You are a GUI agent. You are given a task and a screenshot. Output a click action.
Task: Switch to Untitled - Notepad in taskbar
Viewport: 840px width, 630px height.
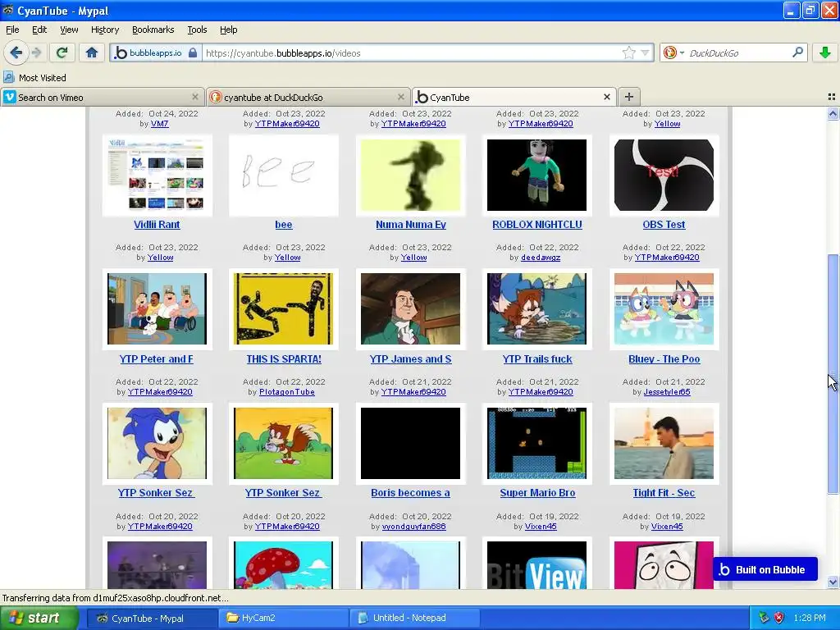414,619
